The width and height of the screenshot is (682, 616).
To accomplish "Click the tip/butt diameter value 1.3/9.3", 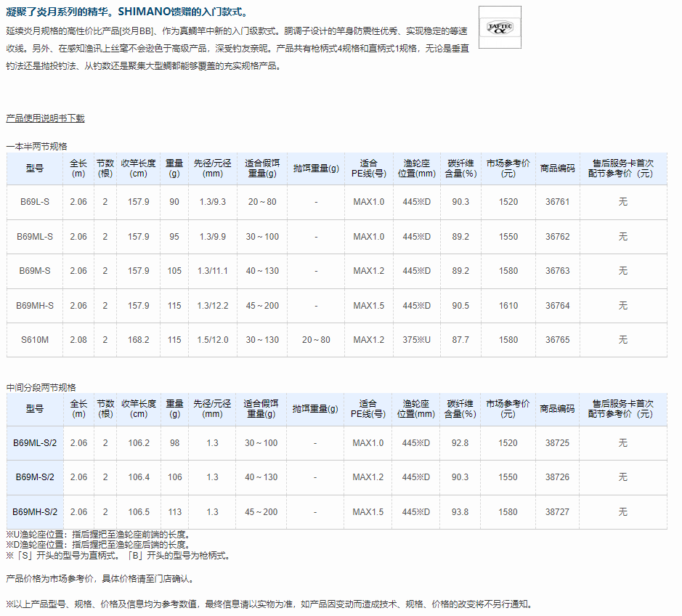I will point(213,202).
